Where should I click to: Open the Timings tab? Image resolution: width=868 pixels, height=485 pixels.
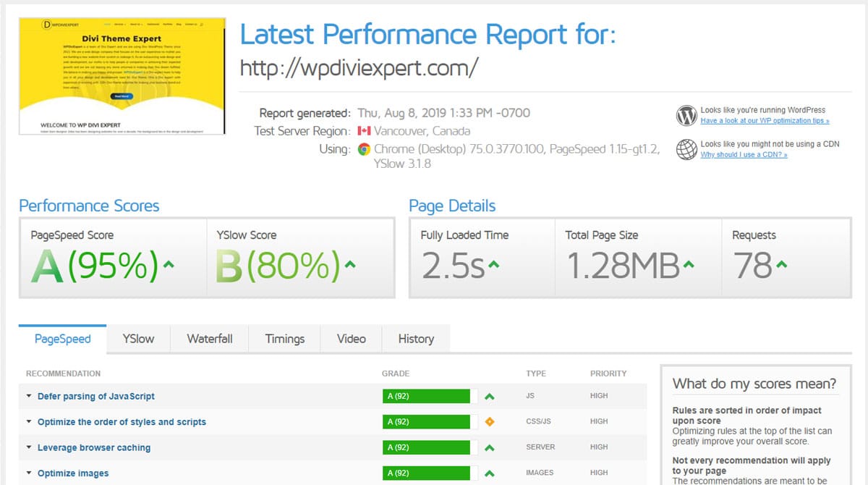point(285,339)
